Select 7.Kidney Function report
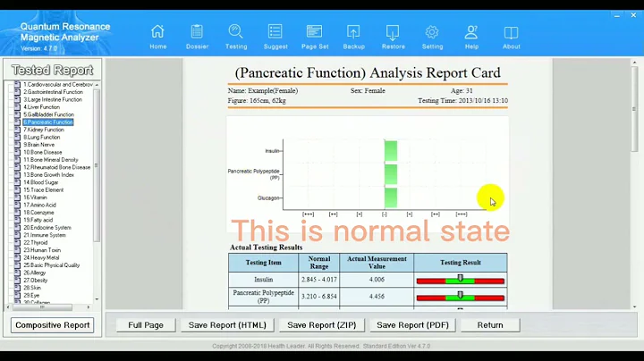 pyautogui.click(x=44, y=130)
